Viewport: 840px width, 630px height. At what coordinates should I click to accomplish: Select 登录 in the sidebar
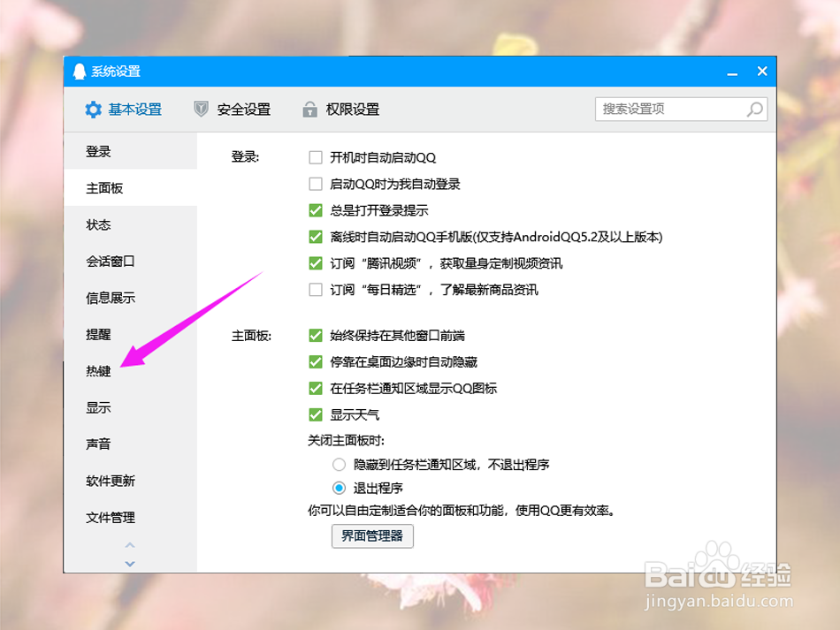tap(130, 151)
